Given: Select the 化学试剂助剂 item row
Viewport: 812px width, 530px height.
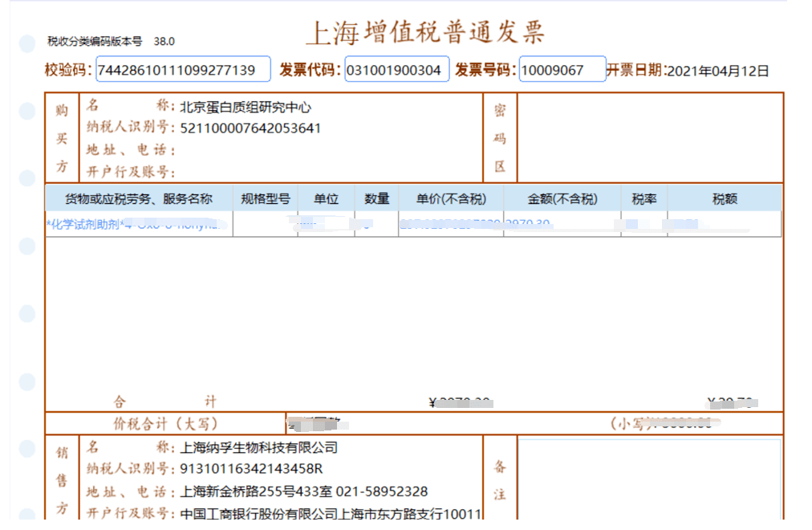Looking at the screenshot, I should click(x=138, y=224).
